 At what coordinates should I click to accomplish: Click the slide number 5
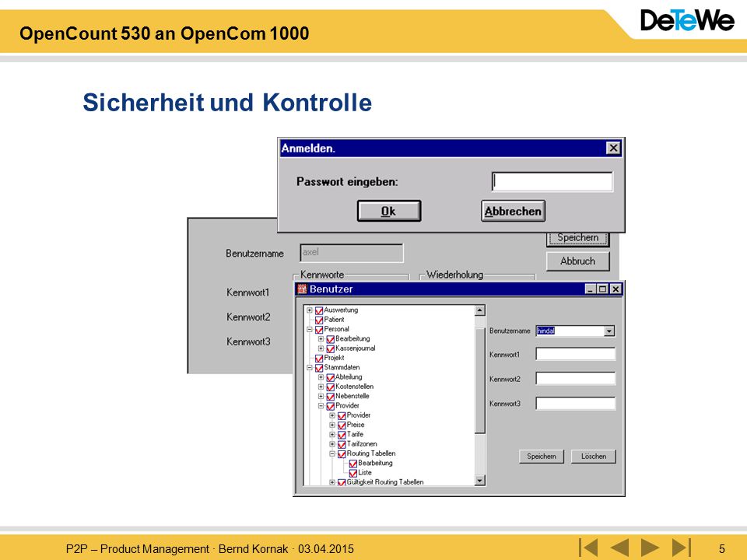[x=722, y=549]
